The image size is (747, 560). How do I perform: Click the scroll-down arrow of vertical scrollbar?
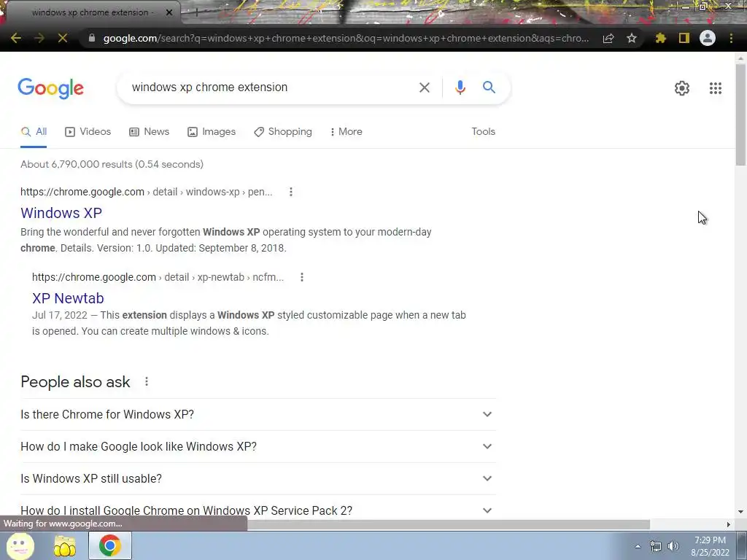coord(740,512)
